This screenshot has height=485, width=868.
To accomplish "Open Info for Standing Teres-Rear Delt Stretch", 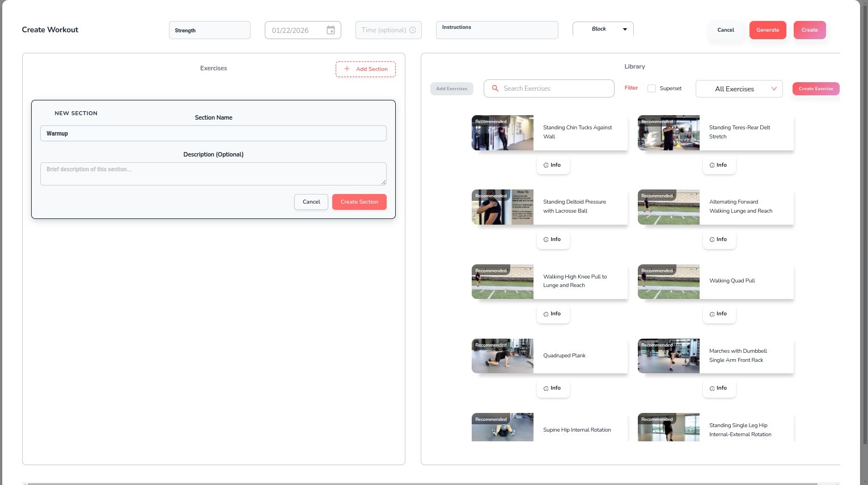I will [x=719, y=165].
